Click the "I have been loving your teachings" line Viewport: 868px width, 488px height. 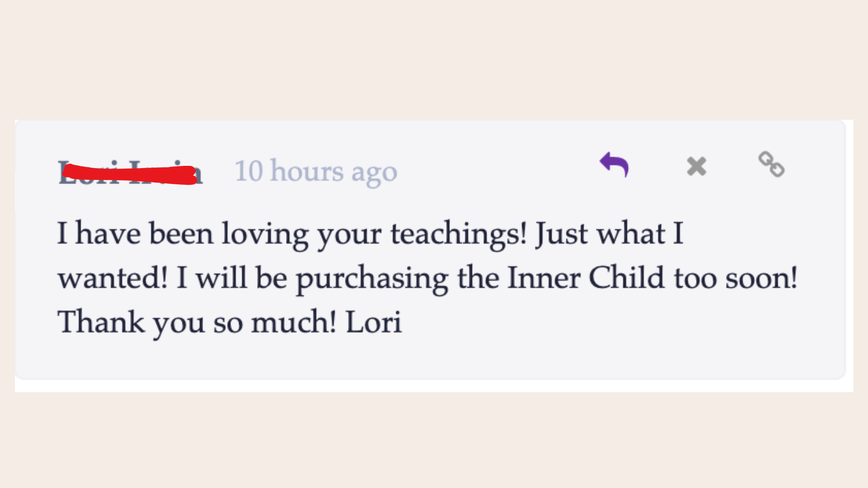[x=292, y=234]
